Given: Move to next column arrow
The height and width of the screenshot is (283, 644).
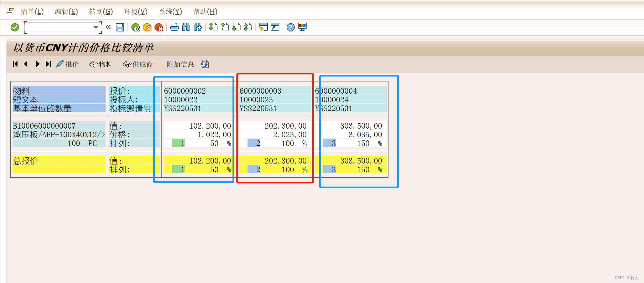Looking at the screenshot, I should click(37, 64).
